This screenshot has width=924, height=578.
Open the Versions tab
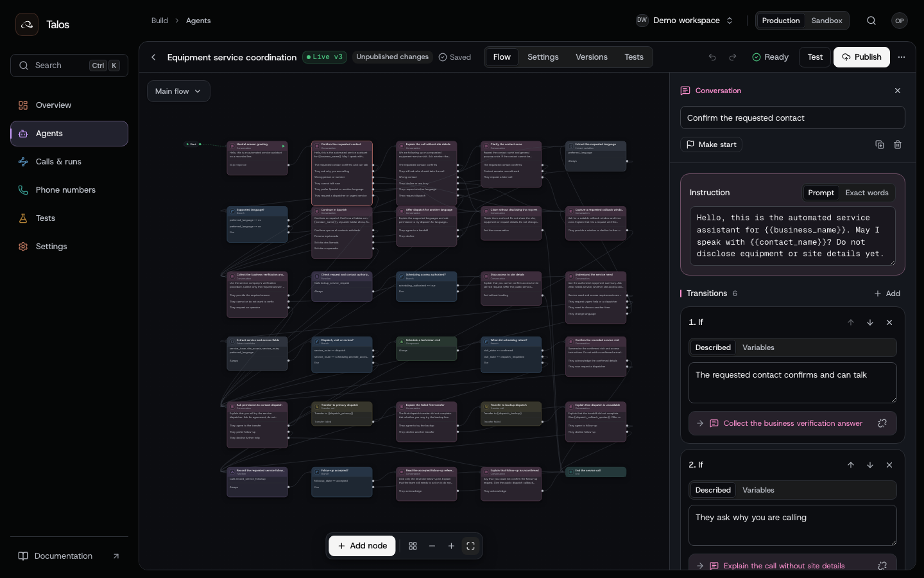pos(592,57)
